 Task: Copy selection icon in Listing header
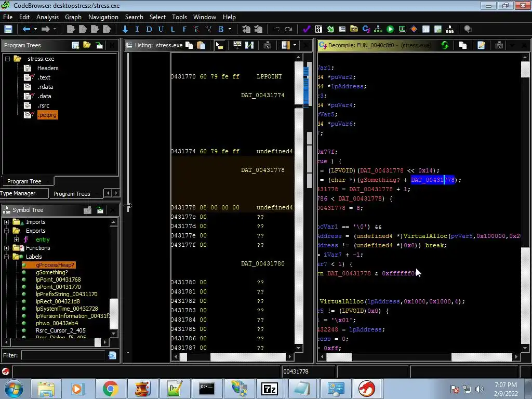tap(189, 45)
